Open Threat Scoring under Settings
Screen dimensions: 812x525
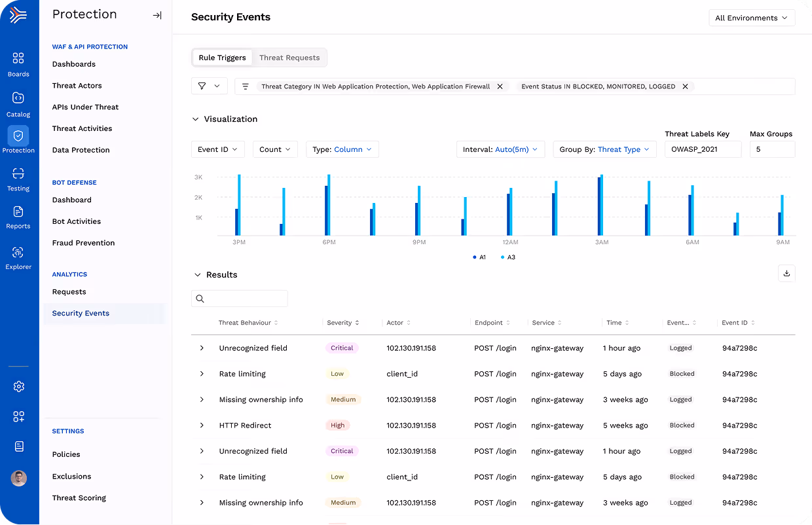coord(79,498)
